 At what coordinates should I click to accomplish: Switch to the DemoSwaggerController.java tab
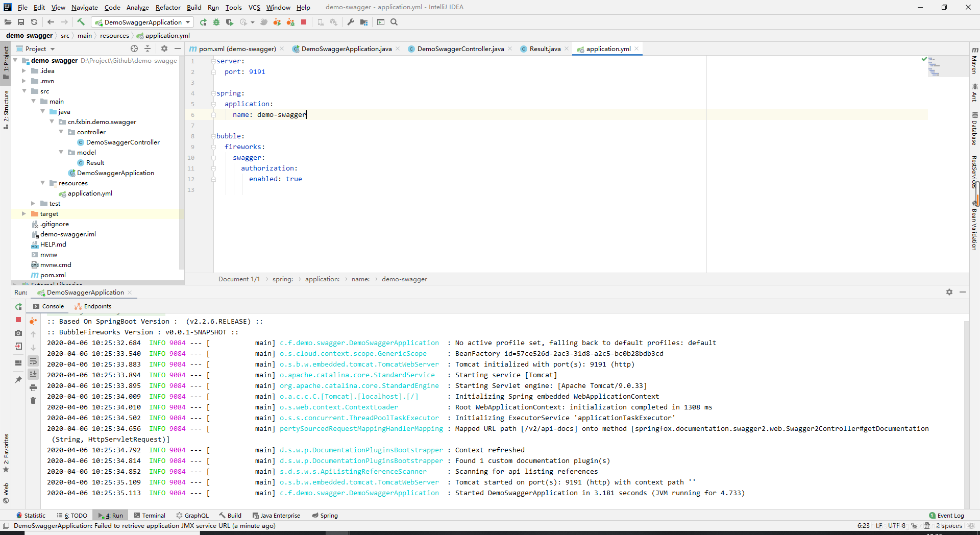pos(460,49)
